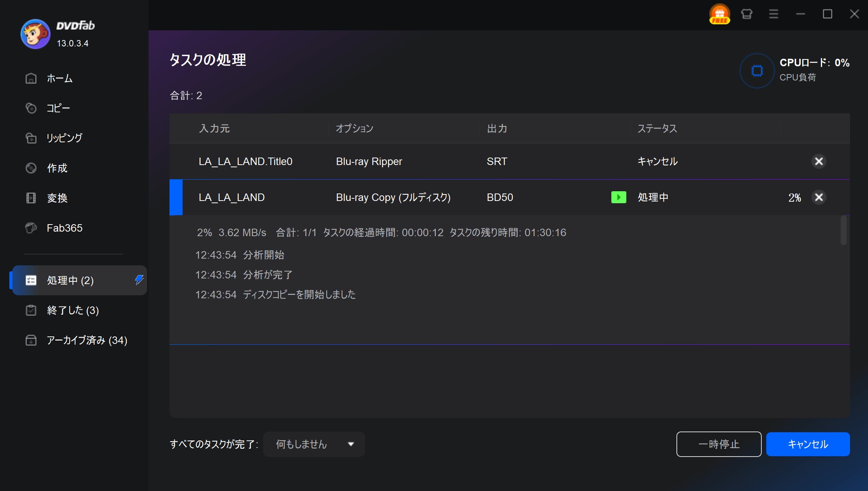Click the home icon in the sidebar
The width and height of the screenshot is (868, 491).
coord(31,78)
